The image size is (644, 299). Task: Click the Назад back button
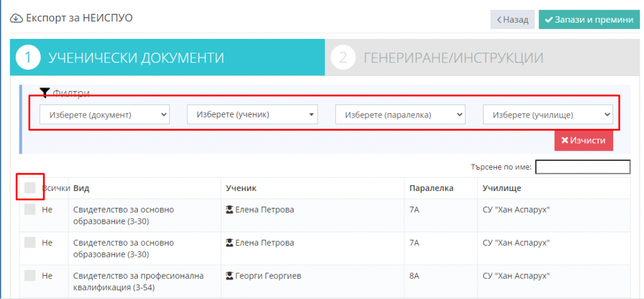pyautogui.click(x=513, y=19)
